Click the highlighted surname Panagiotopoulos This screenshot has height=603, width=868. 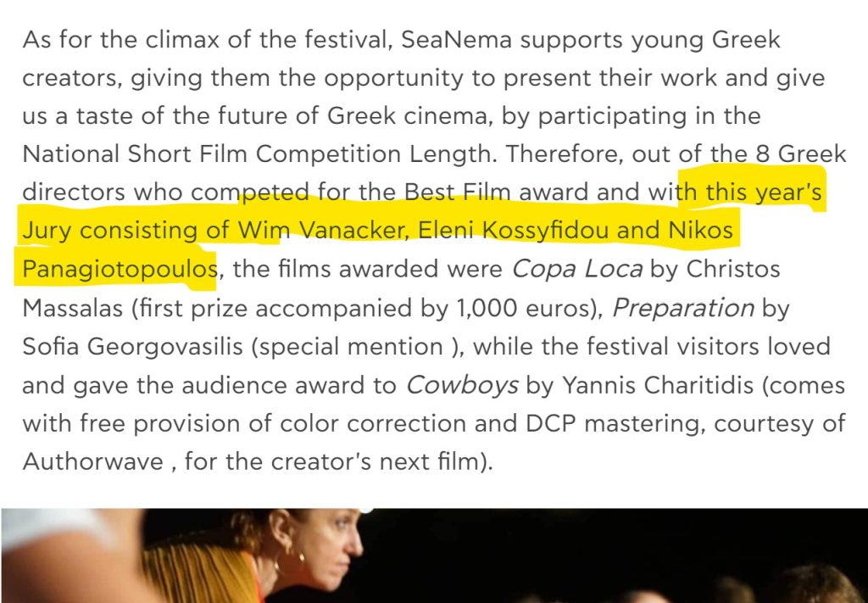click(120, 270)
